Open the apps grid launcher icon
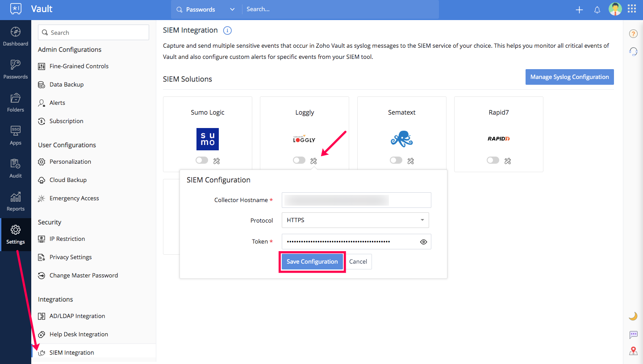The height and width of the screenshot is (364, 643). coord(632,9)
